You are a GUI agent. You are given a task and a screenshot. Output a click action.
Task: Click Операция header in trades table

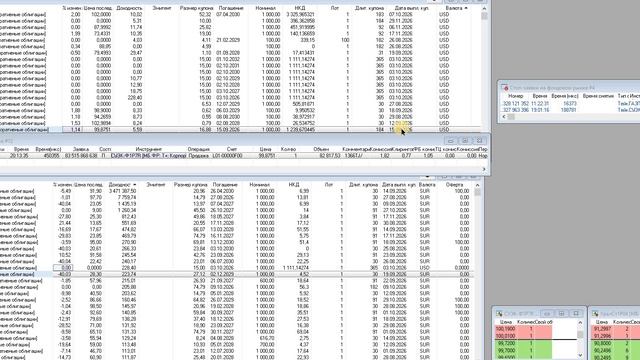click(198, 149)
